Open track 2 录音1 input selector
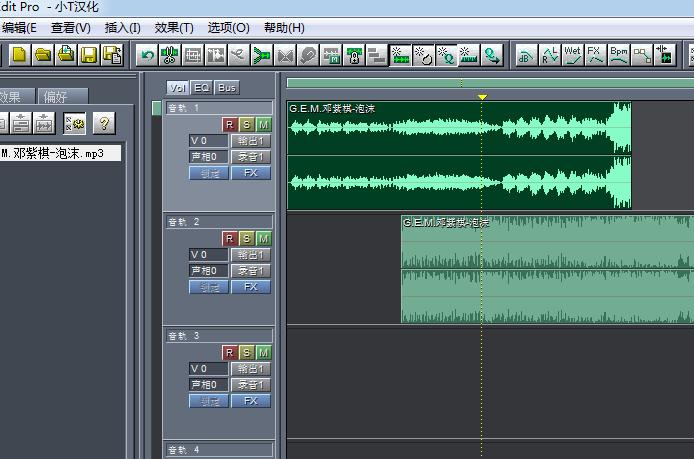694x459 pixels. click(x=251, y=270)
